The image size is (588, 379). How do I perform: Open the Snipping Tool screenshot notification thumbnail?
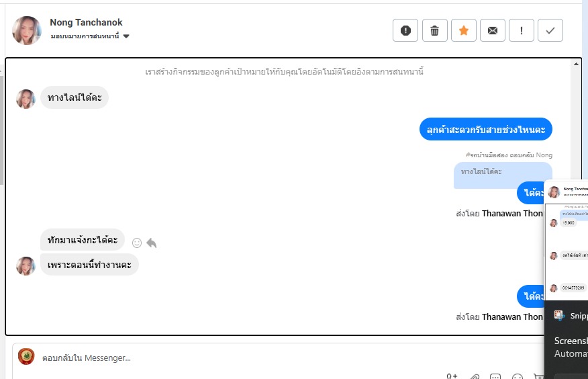567,240
